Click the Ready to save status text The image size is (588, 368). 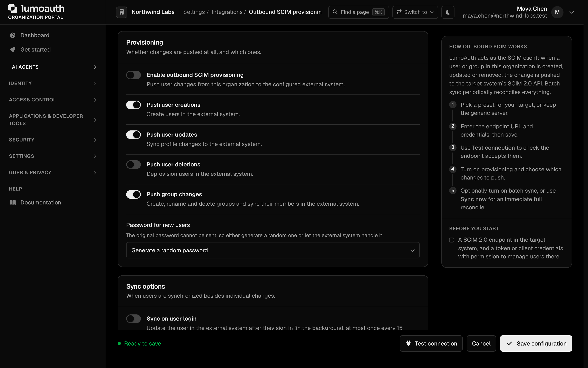pyautogui.click(x=142, y=343)
